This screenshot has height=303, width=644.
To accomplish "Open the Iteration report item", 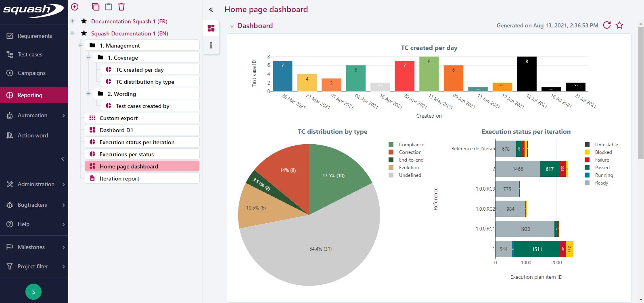I will [119, 178].
